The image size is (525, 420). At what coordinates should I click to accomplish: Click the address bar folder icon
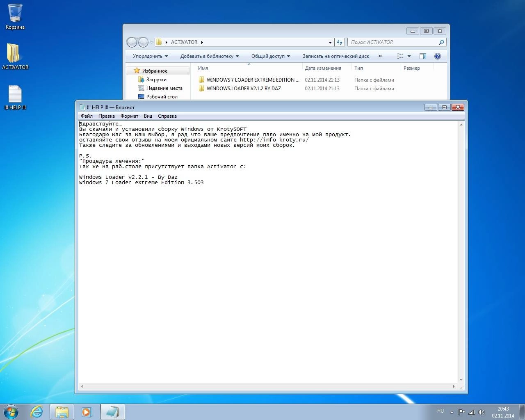pyautogui.click(x=159, y=42)
